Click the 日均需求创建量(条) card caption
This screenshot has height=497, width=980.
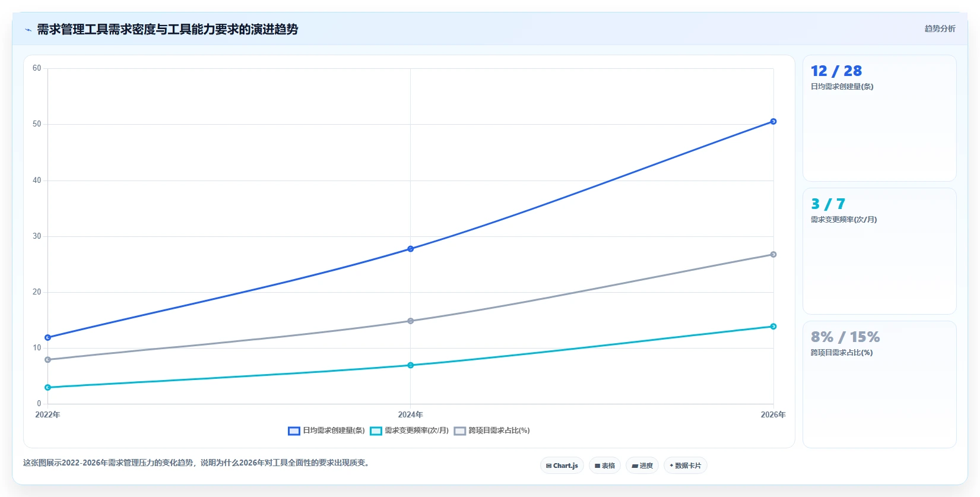842,87
